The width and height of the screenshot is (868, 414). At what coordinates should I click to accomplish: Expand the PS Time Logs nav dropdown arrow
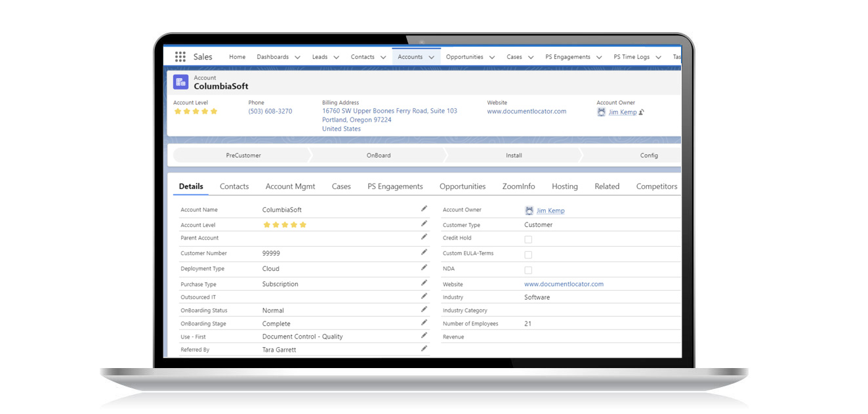[x=658, y=57]
